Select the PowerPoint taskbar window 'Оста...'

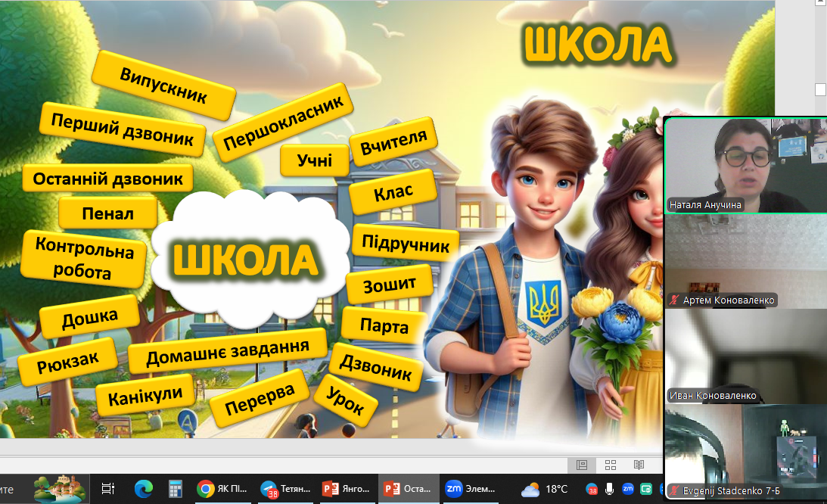[x=407, y=489]
